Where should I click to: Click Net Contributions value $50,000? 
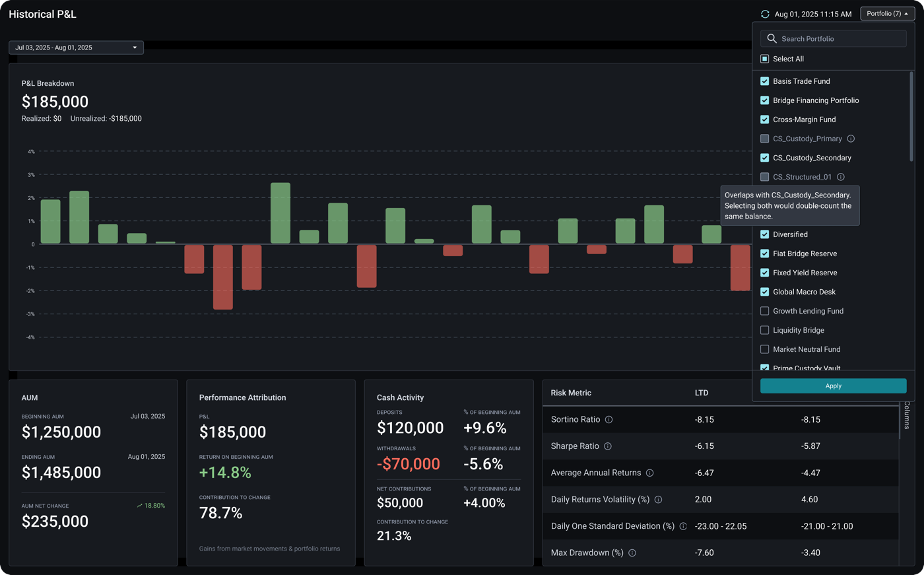[x=400, y=503]
